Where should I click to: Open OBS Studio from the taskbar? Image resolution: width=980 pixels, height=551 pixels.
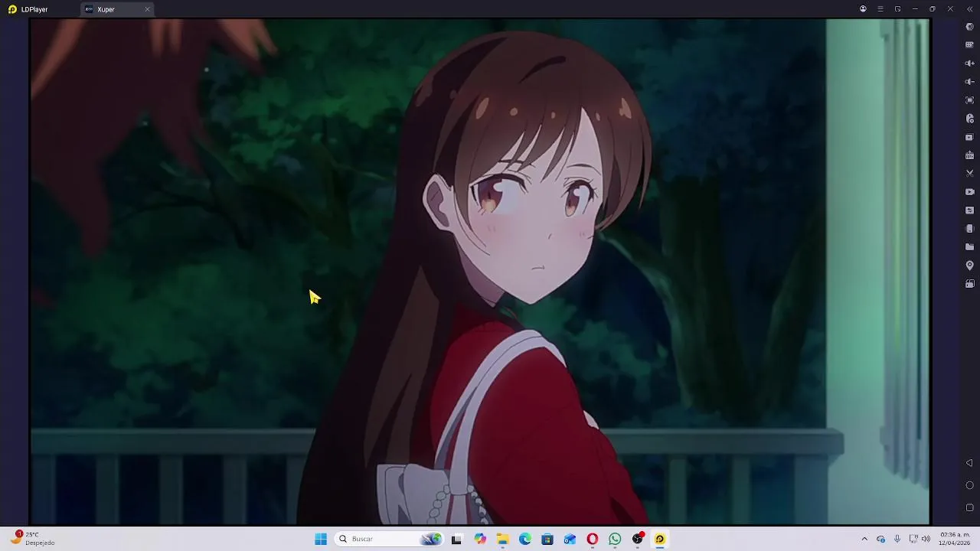pyautogui.click(x=638, y=539)
